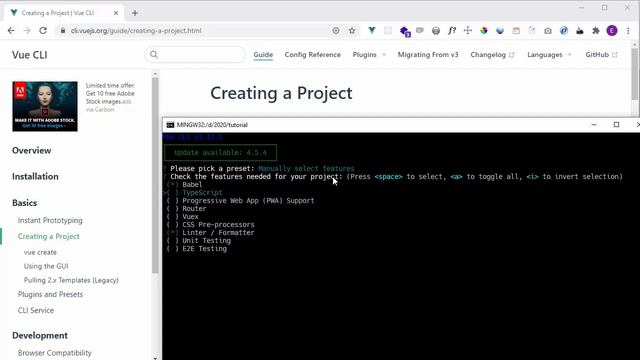Image resolution: width=640 pixels, height=360 pixels.
Task: Click the search magnifier in docs search
Action: [x=154, y=54]
